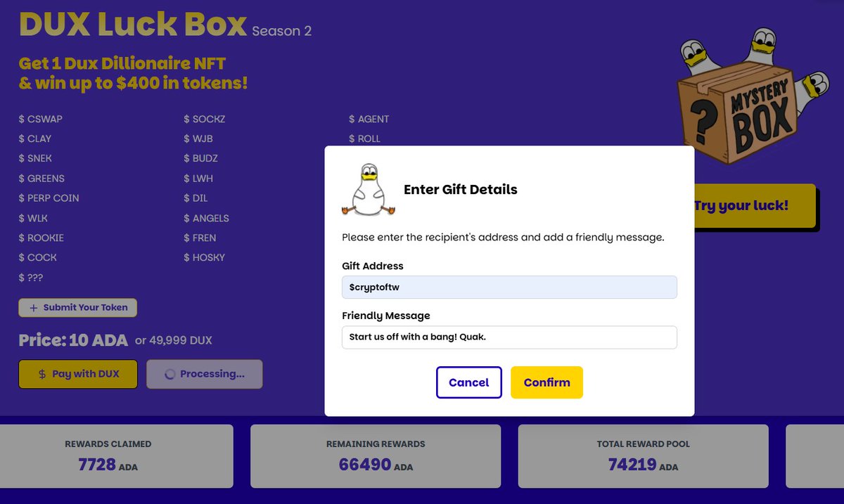The image size is (844, 504).
Task: Select the $ PERP COIN token entry
Action: (x=49, y=198)
